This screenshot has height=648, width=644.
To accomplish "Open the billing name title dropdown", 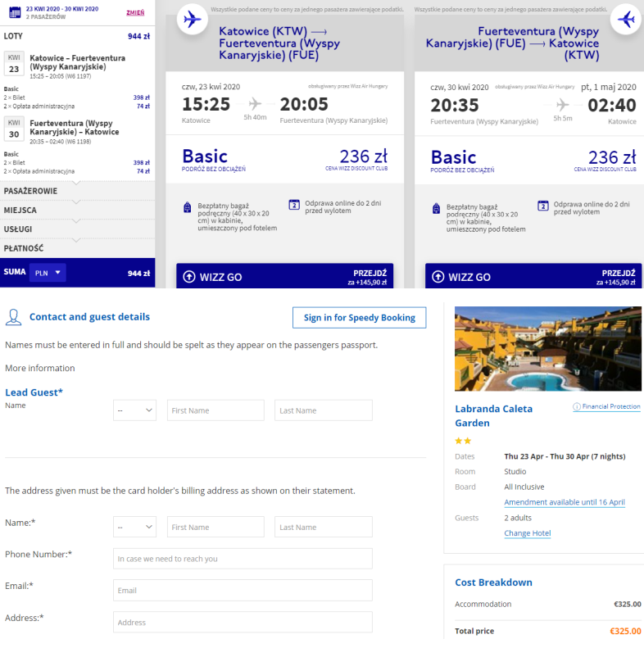I will [x=134, y=527].
